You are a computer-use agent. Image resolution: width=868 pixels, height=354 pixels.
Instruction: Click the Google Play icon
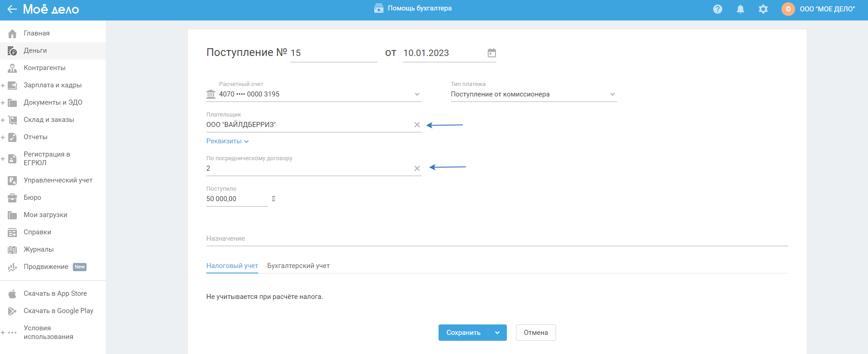tap(12, 311)
